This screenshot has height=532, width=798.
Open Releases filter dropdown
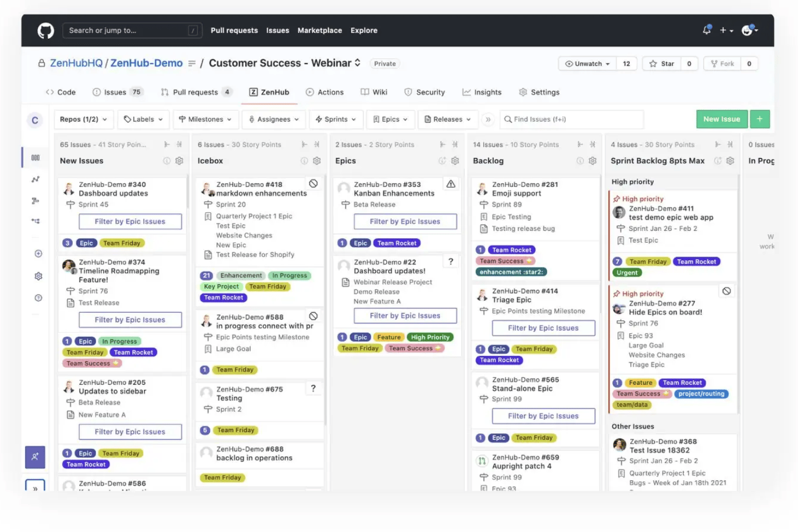click(x=448, y=119)
